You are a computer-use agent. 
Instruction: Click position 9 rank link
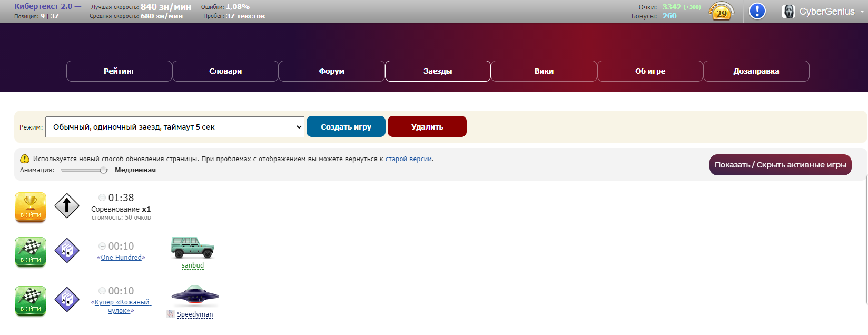[x=43, y=16]
